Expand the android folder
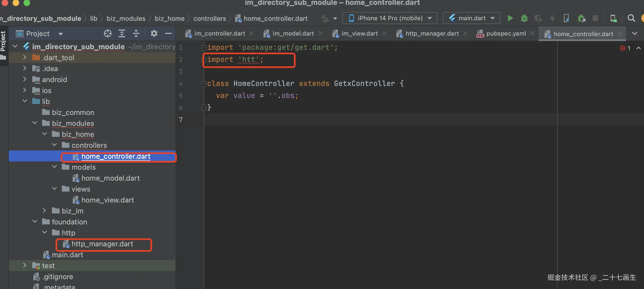Viewport: 644px width, 289px height. click(x=25, y=79)
